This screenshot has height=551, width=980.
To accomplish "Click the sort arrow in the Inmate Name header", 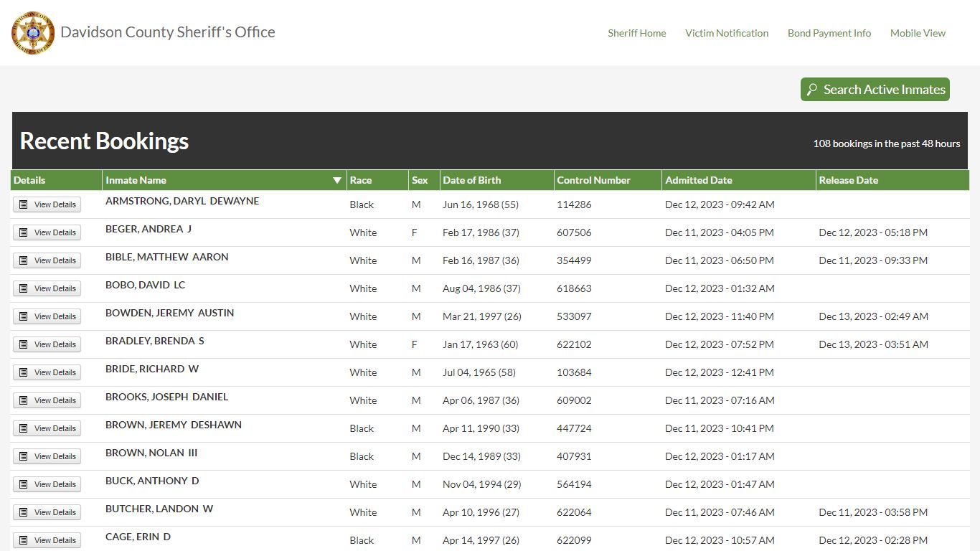I will (x=337, y=180).
